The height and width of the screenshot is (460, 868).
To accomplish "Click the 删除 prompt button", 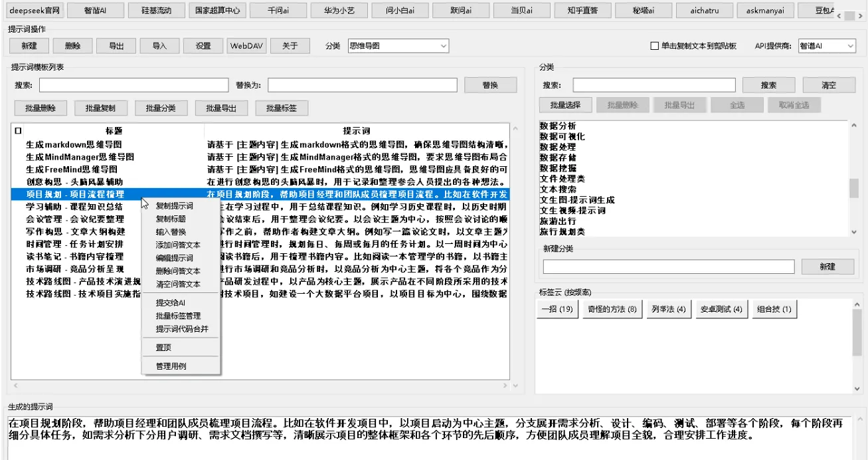I will 73,46.
